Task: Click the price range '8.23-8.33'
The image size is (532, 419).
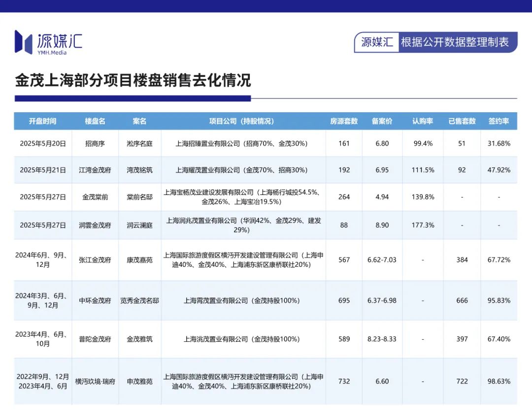Action: 382,339
